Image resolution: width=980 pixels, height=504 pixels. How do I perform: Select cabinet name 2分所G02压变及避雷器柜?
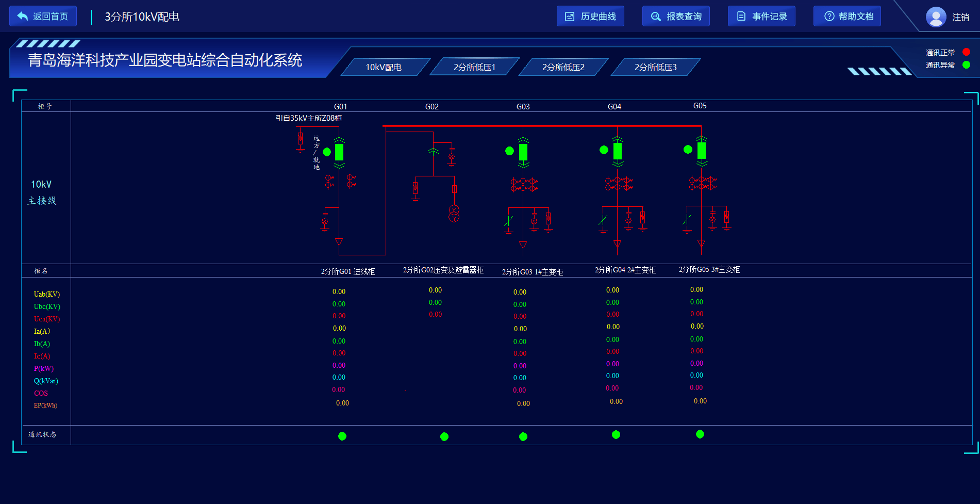[x=443, y=270]
